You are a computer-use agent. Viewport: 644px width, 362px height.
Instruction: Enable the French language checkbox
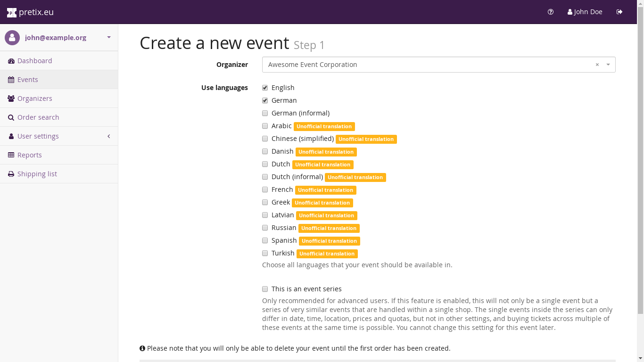pyautogui.click(x=265, y=189)
